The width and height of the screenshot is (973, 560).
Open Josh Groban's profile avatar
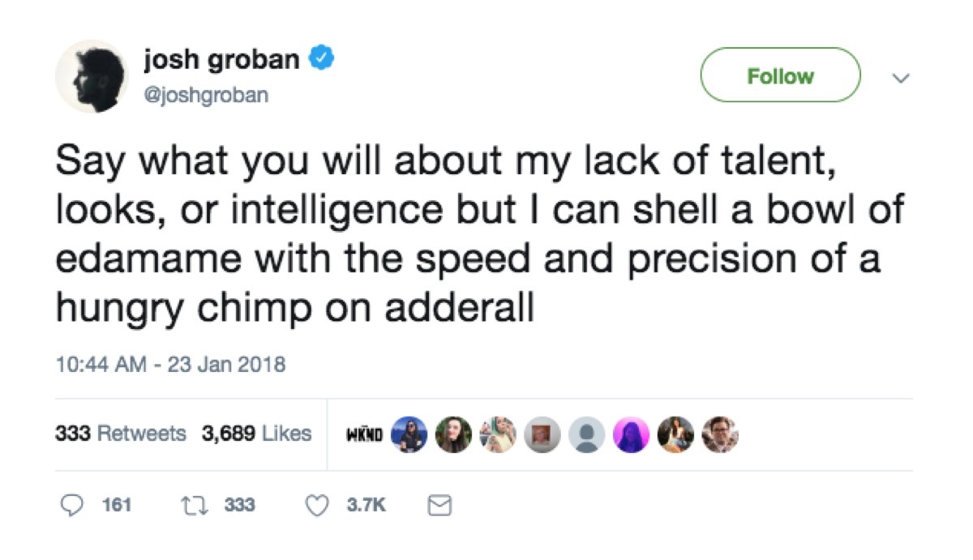[92, 75]
